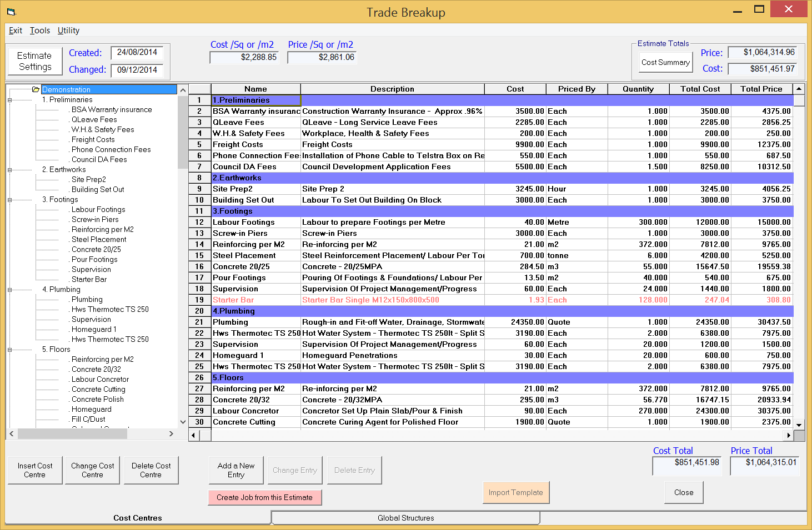Click the tree horizontal scroll right arrow
Screen dimensions: 812x530
172,434
